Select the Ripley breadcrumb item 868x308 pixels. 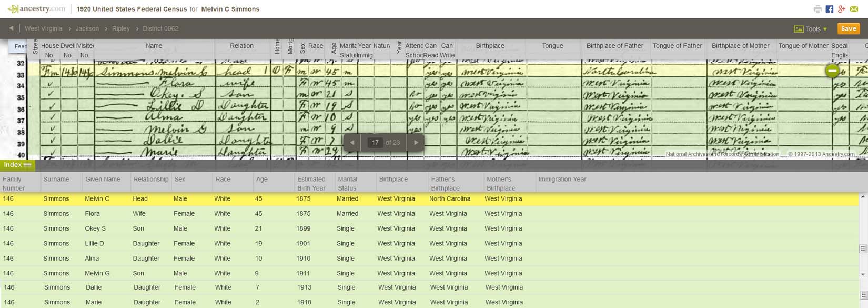pos(120,28)
